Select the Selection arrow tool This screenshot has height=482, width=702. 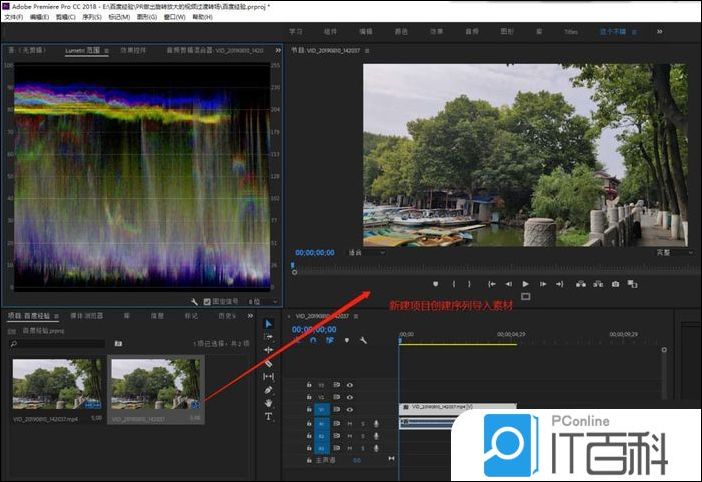click(268, 323)
